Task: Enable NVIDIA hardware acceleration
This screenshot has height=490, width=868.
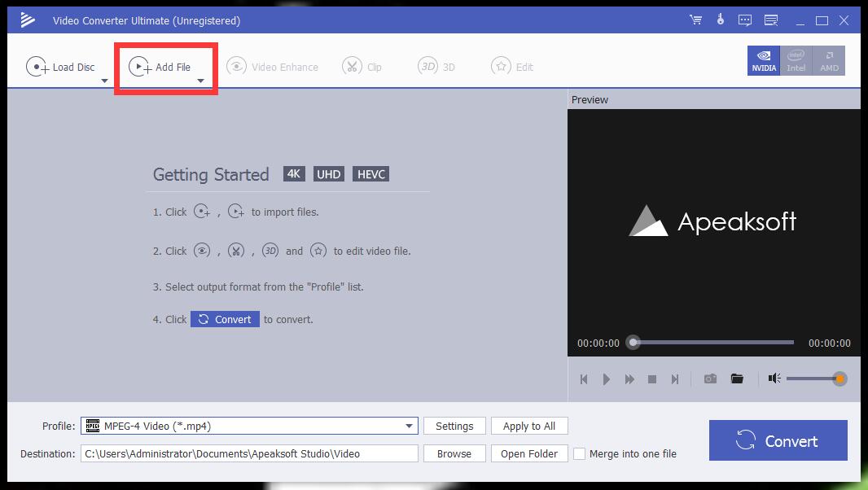Action: tap(763, 60)
